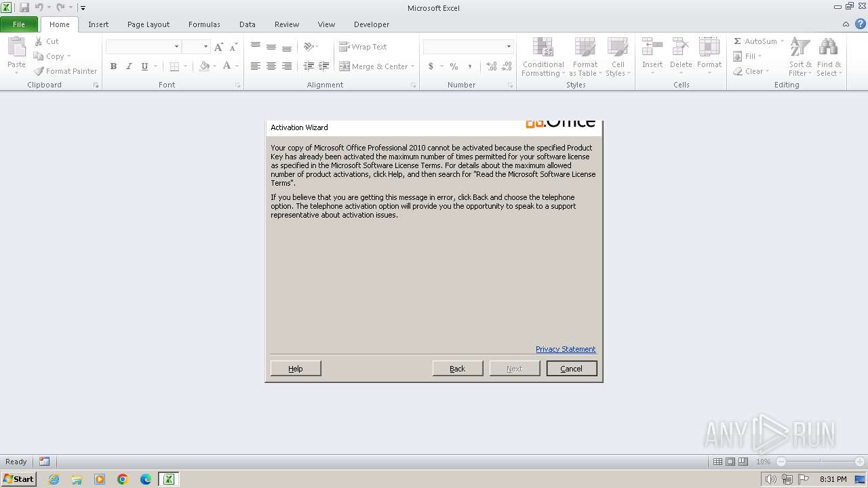Open Sort & Filter menu

click(800, 57)
